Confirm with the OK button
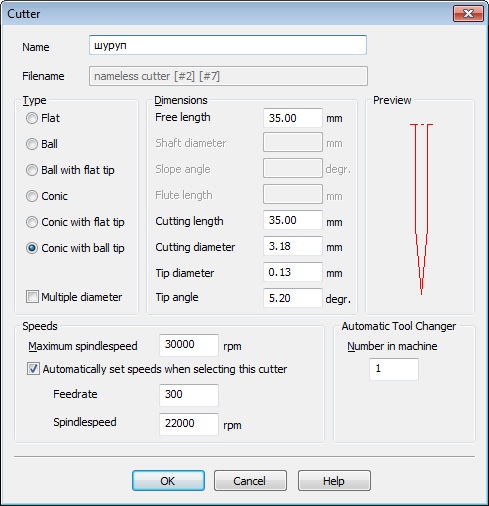 point(168,481)
